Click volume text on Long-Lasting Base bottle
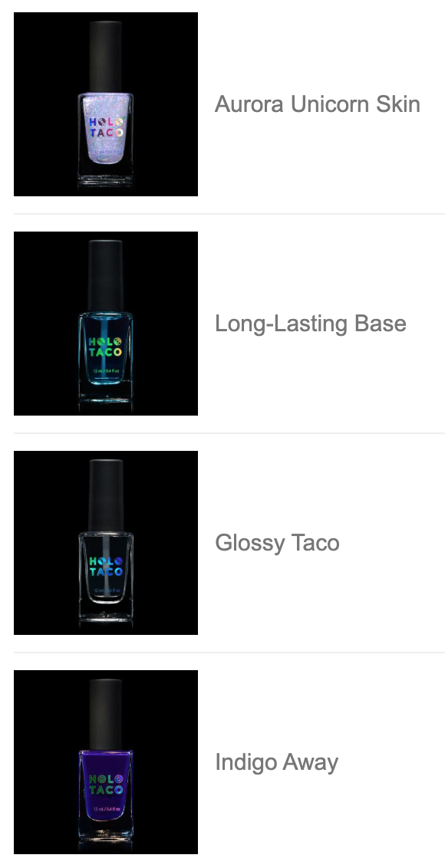The width and height of the screenshot is (445, 868). 106,371
